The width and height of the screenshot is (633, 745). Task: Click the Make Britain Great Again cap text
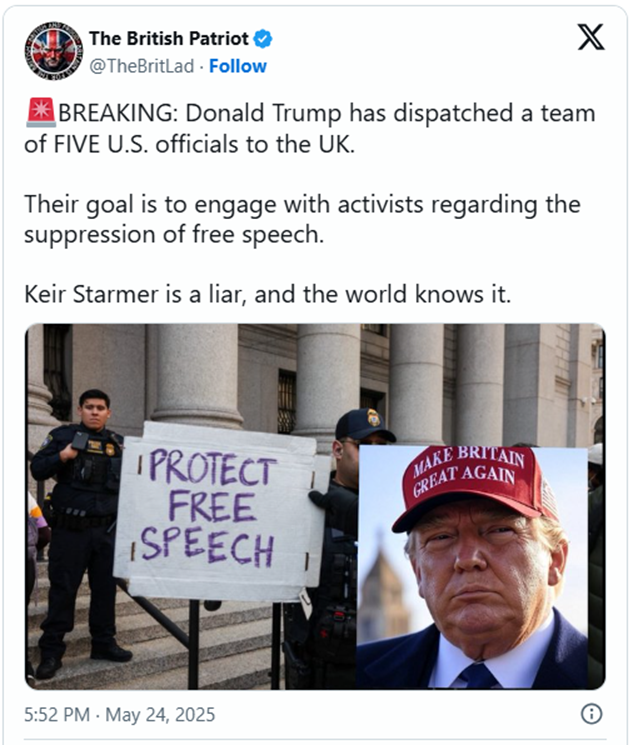coord(469,471)
